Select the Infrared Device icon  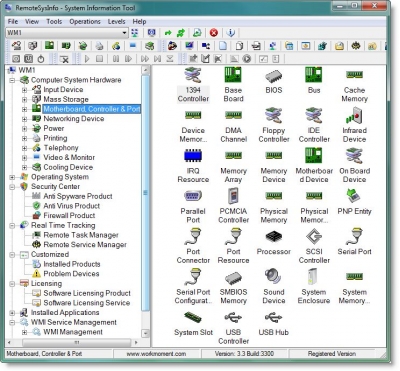click(354, 115)
